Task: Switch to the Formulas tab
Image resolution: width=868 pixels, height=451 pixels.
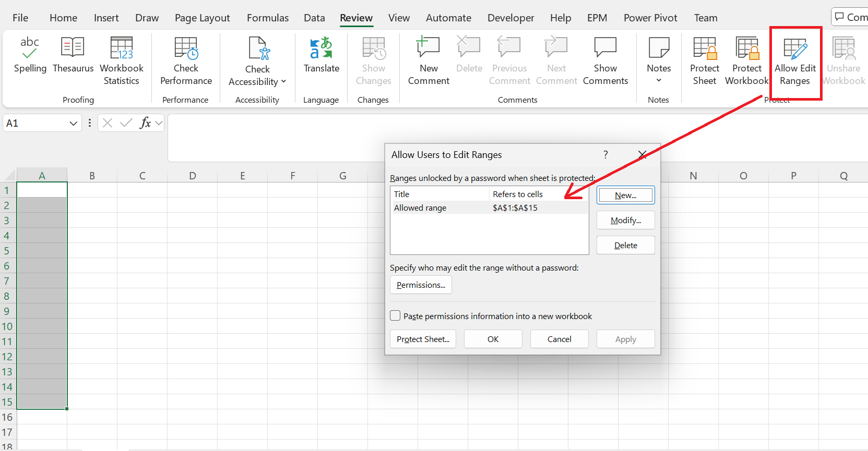Action: coord(268,18)
